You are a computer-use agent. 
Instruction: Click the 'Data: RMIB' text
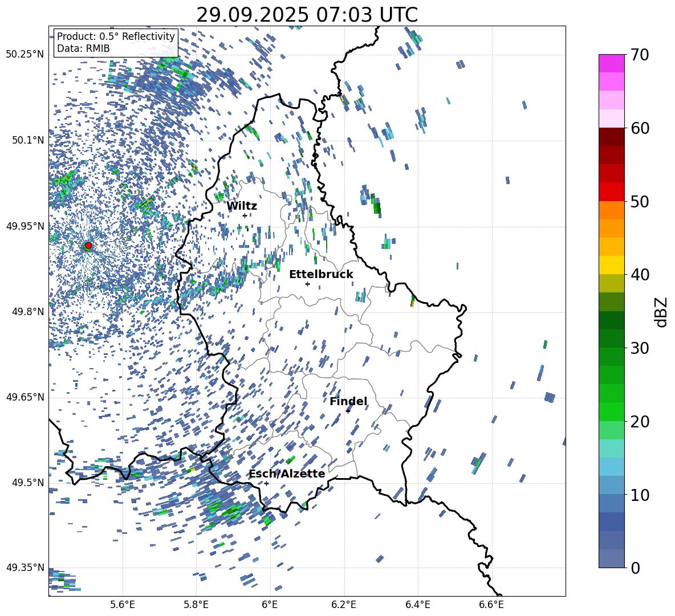(x=83, y=48)
